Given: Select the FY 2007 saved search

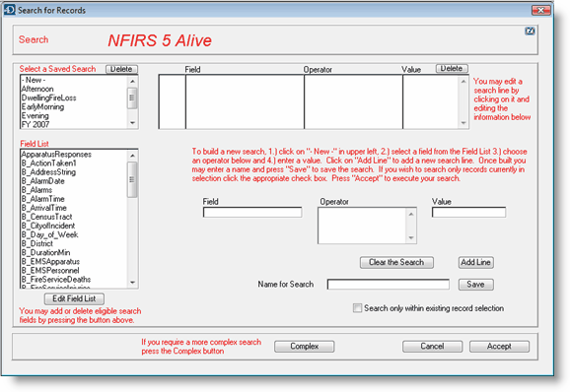Looking at the screenshot, I should (75, 124).
